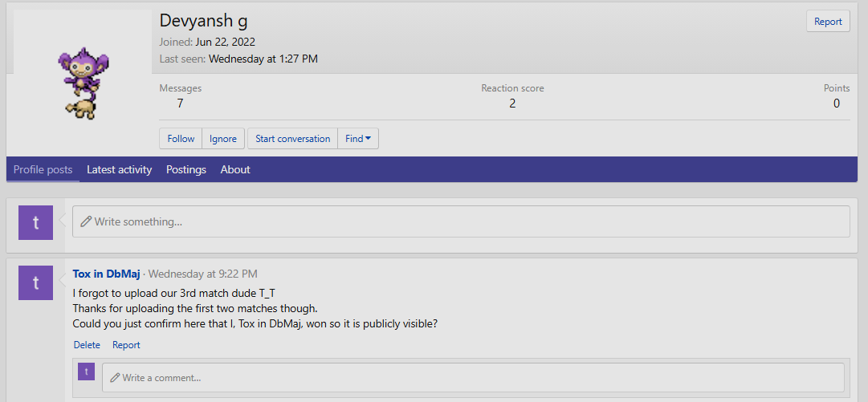Delete the profile post by Tox in DbMaj
868x402 pixels.
(87, 345)
